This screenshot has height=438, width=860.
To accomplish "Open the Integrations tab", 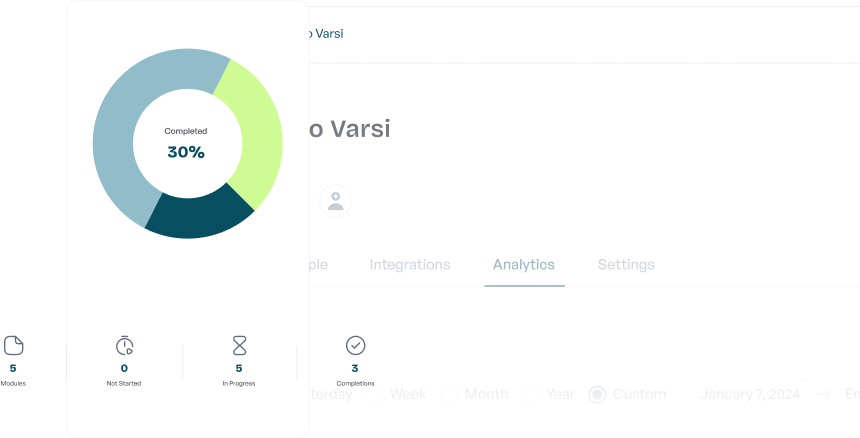I will click(410, 265).
